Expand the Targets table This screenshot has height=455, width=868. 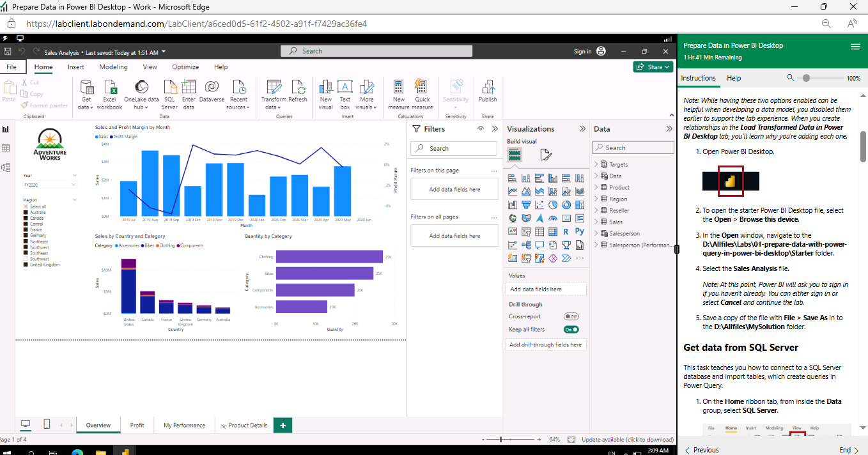(596, 164)
